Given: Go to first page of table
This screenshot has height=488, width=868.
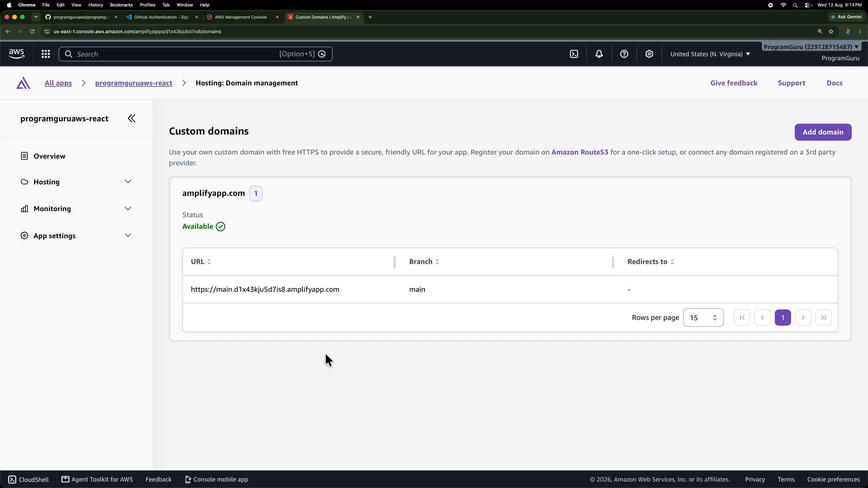Looking at the screenshot, I should click(x=742, y=318).
